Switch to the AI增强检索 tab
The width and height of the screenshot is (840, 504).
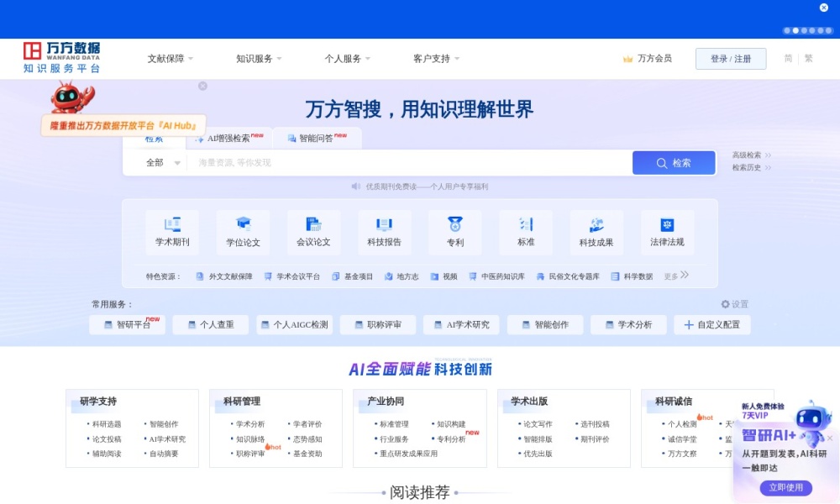click(x=229, y=139)
